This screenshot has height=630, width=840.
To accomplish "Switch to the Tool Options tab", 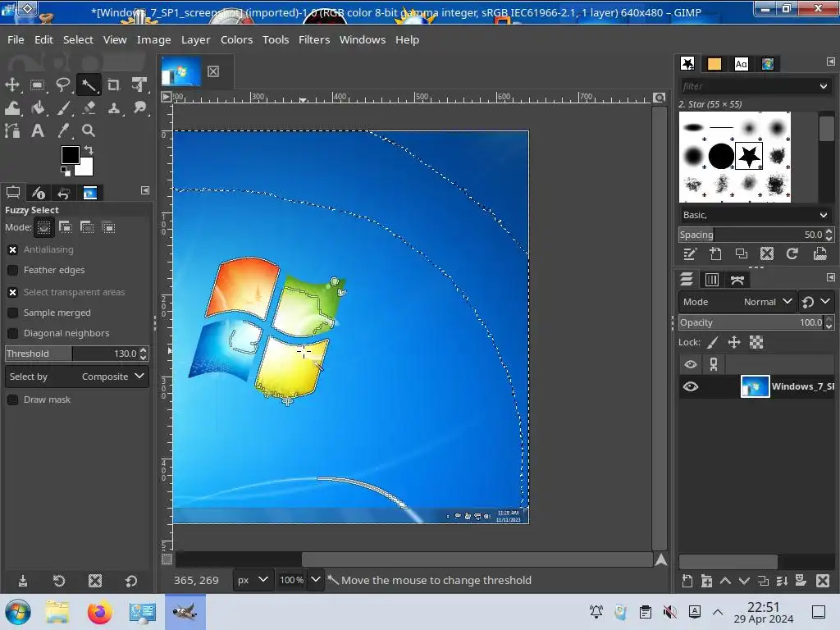I will [x=13, y=192].
